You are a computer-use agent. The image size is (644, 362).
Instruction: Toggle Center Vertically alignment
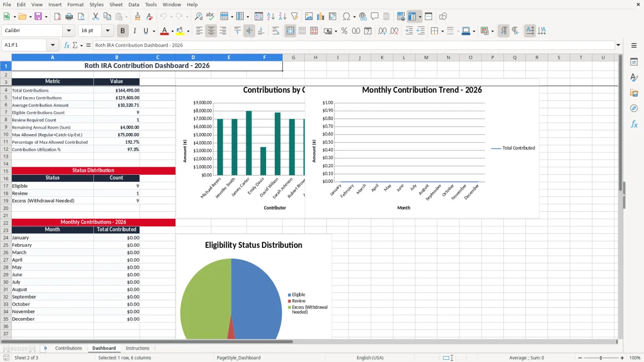coord(249,31)
